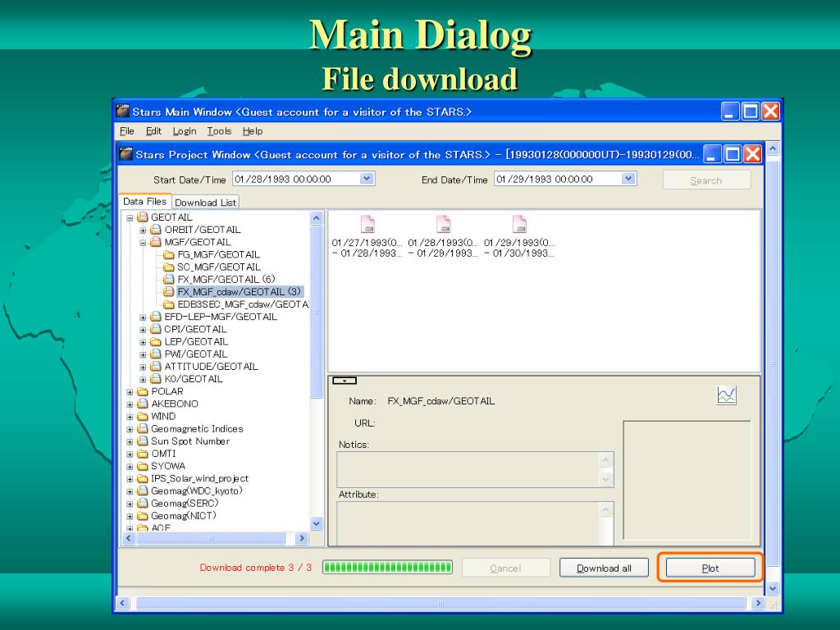Screen dimensions: 840x630
Task: Click the AKEBONO folder icon
Action: [x=143, y=404]
